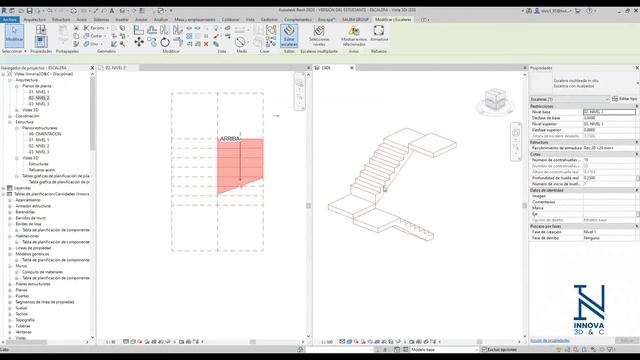Click the Save icon in quick access toolbar
The height and width of the screenshot is (360, 640).
pyautogui.click(x=29, y=11)
